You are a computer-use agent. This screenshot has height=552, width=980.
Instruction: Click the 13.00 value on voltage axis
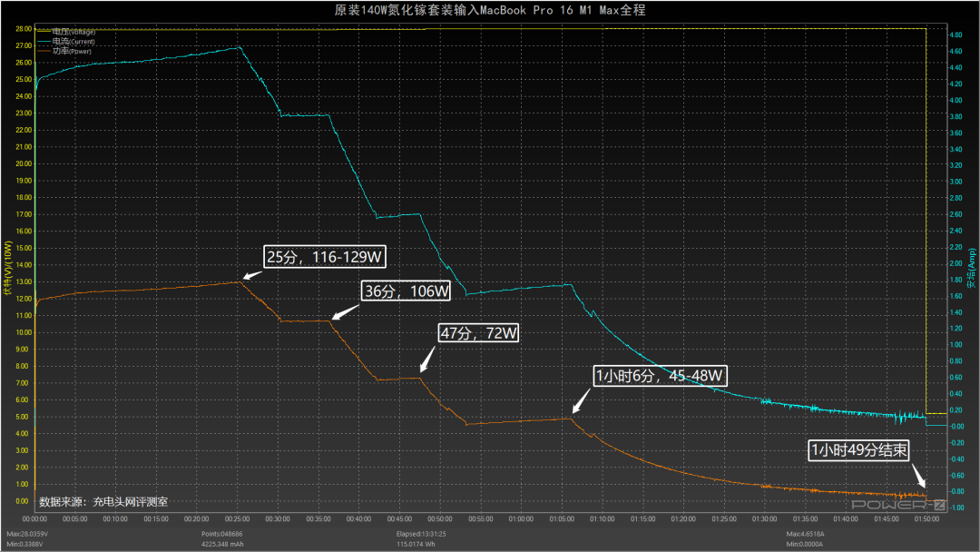(24, 282)
